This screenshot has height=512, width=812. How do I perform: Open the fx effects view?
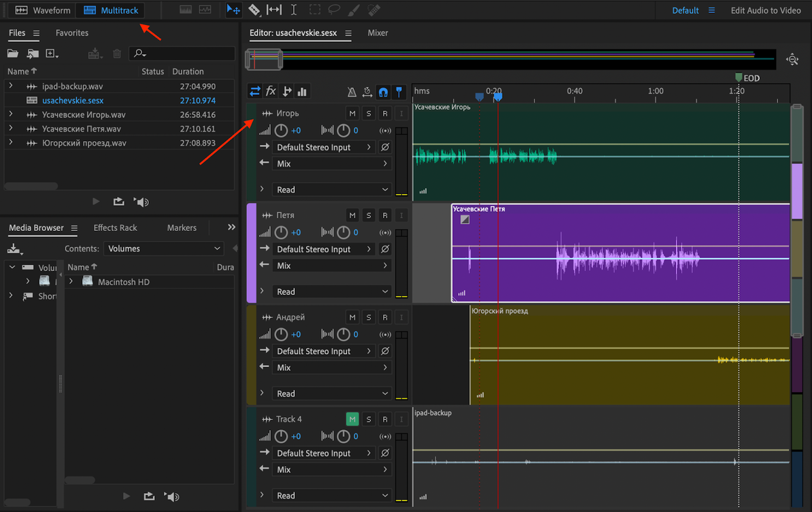(x=271, y=91)
